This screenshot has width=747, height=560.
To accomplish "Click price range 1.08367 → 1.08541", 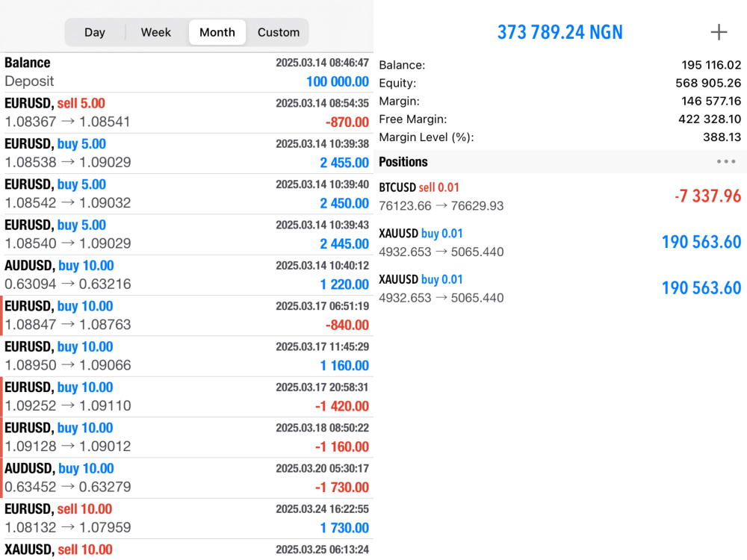I will tap(67, 122).
